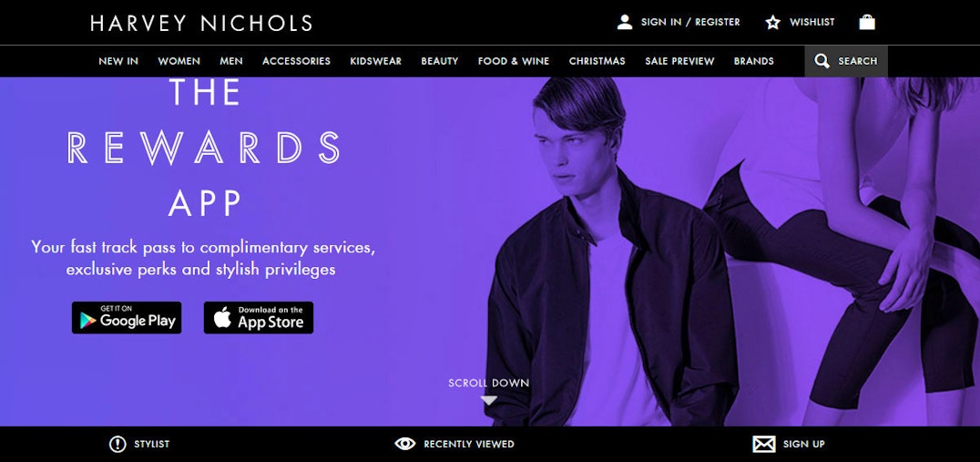Open the Men menu
Image resolution: width=980 pixels, height=462 pixels.
[231, 61]
